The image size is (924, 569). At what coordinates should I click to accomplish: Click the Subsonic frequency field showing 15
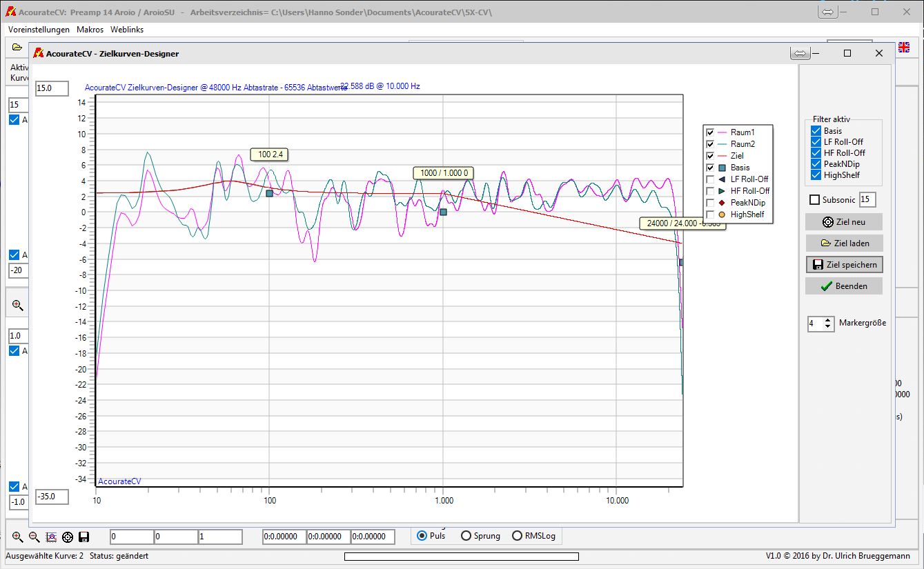(867, 200)
